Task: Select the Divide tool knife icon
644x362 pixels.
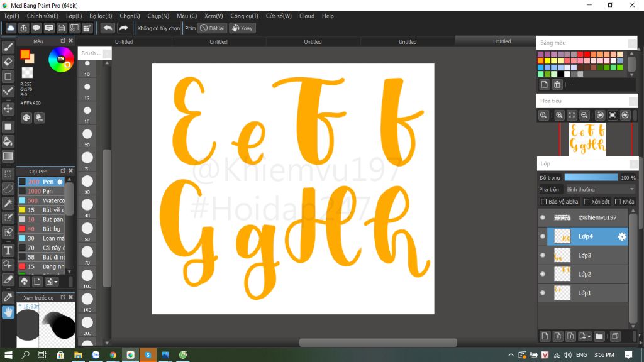Action: (x=8, y=280)
